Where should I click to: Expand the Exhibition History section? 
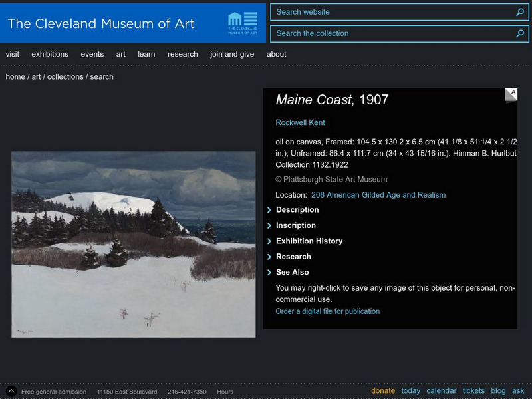click(309, 241)
